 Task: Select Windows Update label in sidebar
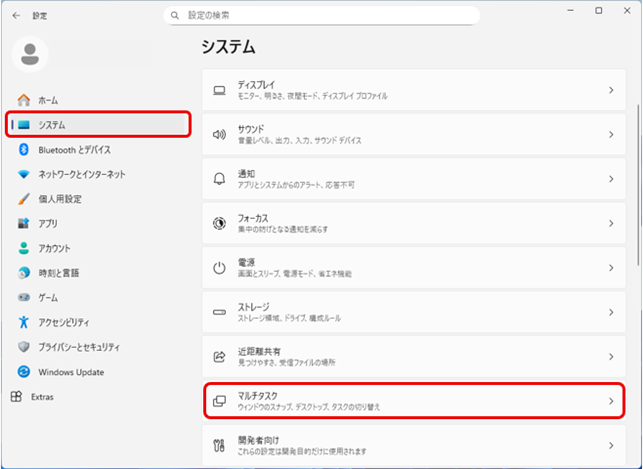coord(71,372)
